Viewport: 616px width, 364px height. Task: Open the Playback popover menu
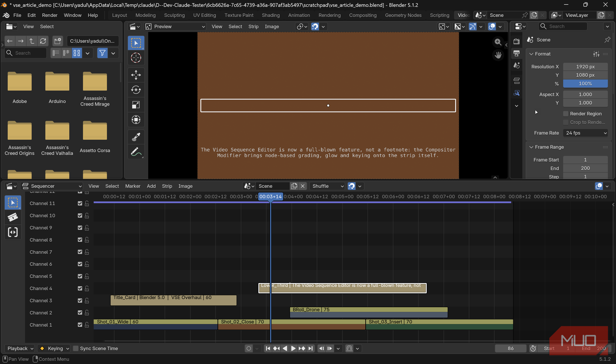coord(20,348)
